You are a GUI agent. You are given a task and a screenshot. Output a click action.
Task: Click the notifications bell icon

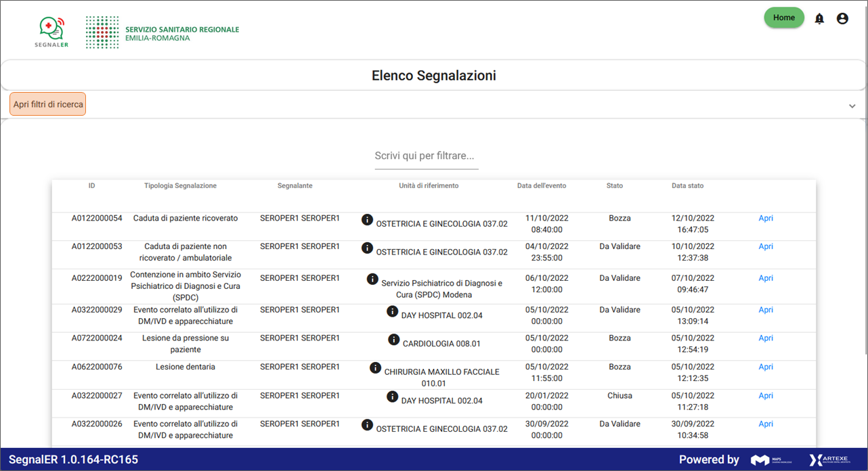tap(819, 19)
